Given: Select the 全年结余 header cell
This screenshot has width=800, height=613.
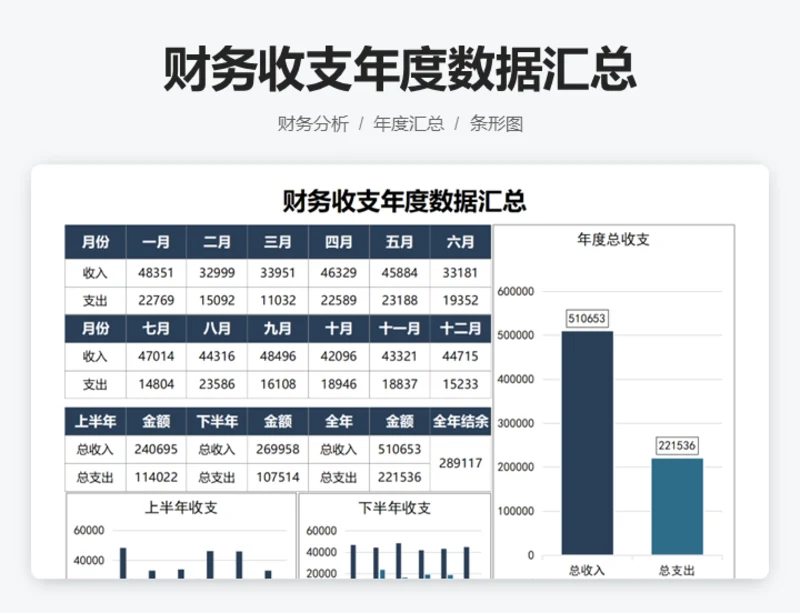Looking at the screenshot, I should coord(460,422).
